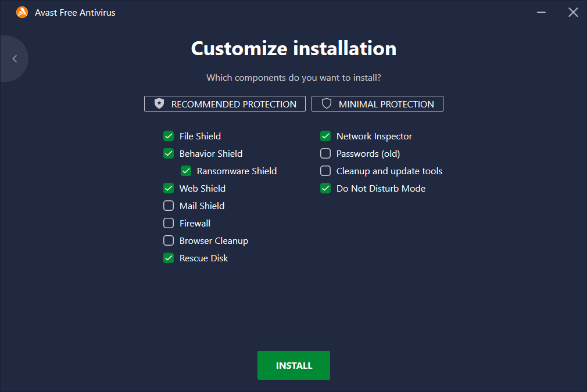587x392 pixels.
Task: Check the Passwords (old) option
Action: [325, 154]
